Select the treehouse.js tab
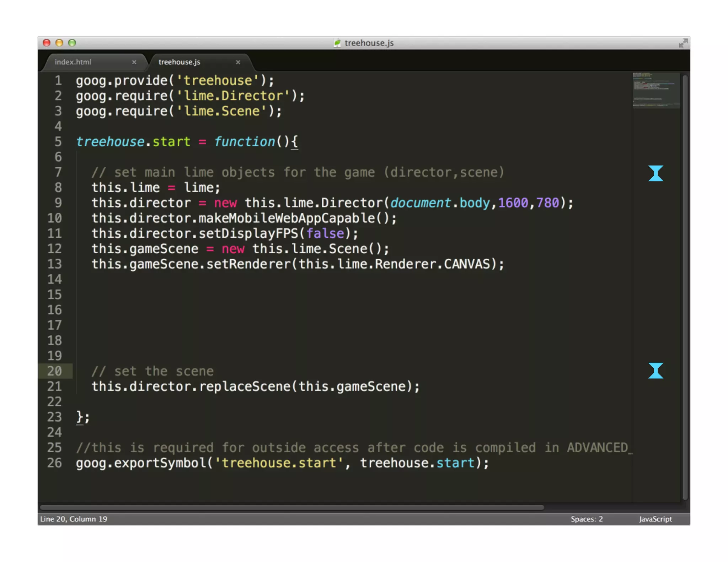Viewport: 728px width, 562px height. click(179, 62)
